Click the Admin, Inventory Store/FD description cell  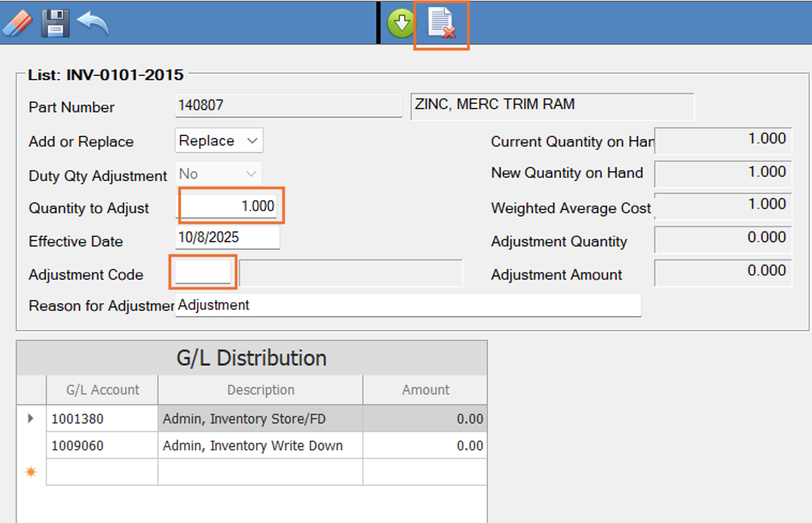[260, 419]
